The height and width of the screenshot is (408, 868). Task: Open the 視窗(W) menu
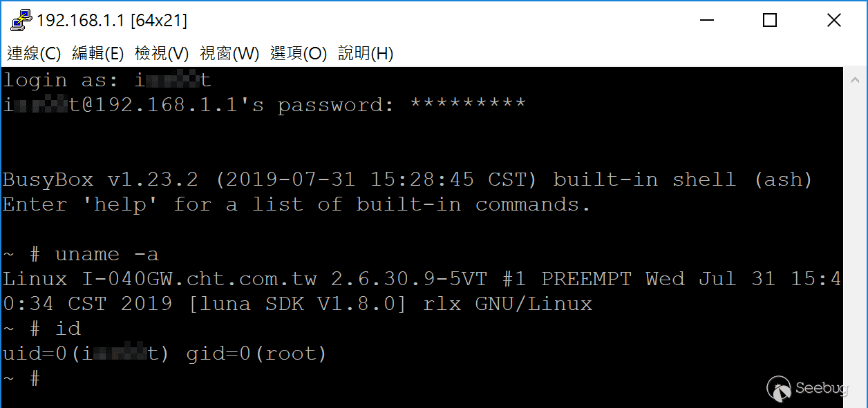(x=229, y=54)
